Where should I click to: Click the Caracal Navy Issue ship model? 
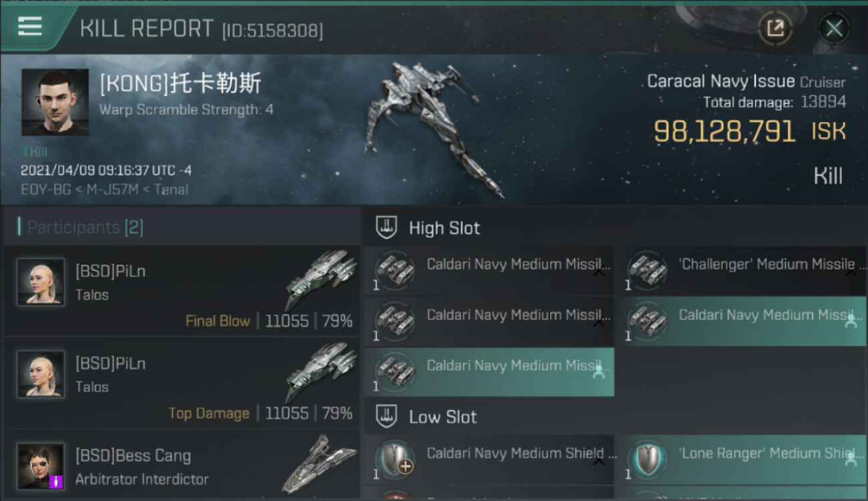tap(434, 128)
